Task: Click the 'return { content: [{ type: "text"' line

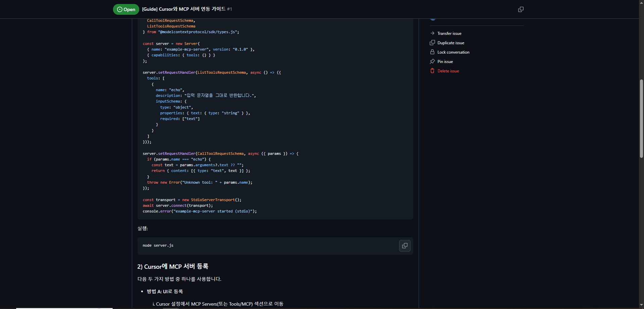Action: pos(201,171)
